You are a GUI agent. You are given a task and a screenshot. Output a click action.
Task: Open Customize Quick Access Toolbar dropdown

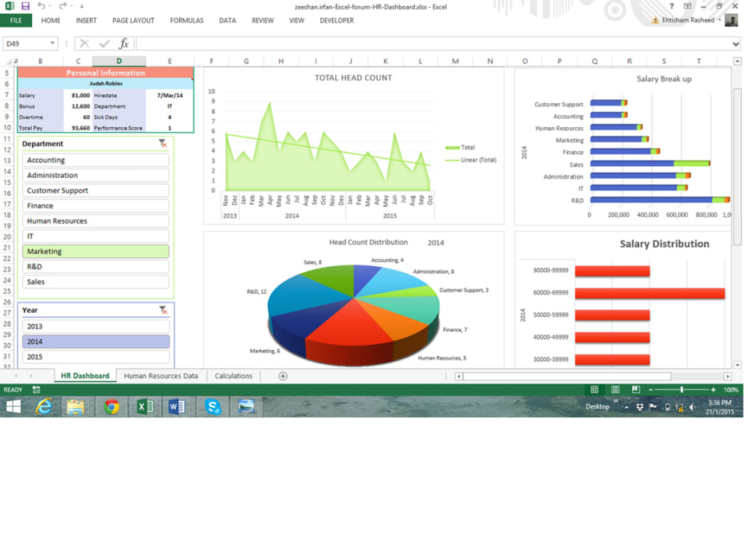point(82,7)
